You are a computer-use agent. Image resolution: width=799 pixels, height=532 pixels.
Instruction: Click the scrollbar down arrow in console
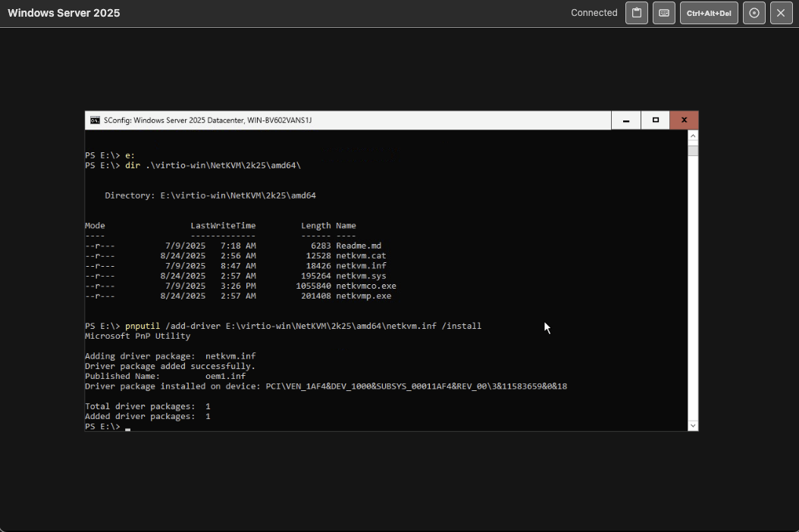pyautogui.click(x=693, y=425)
